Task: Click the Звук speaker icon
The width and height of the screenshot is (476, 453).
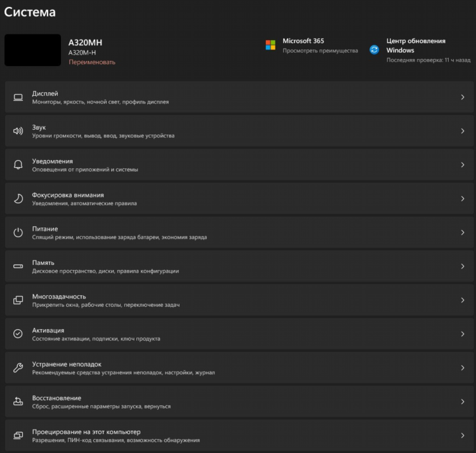Action: (18, 131)
